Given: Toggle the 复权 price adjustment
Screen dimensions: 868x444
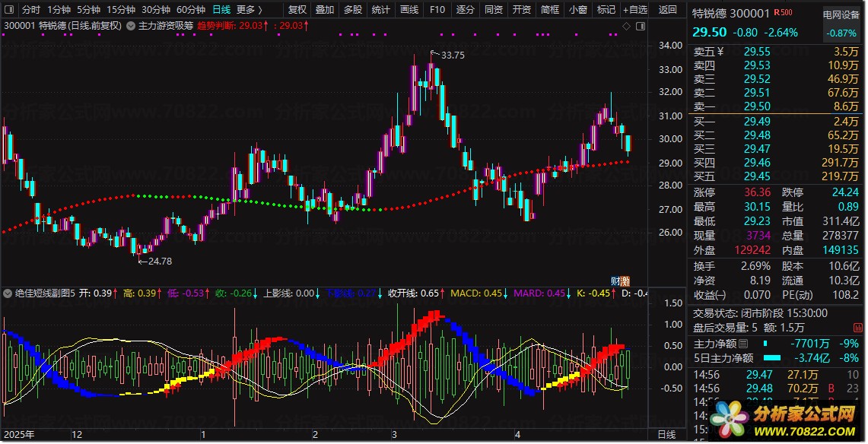Looking at the screenshot, I should coord(297,9).
